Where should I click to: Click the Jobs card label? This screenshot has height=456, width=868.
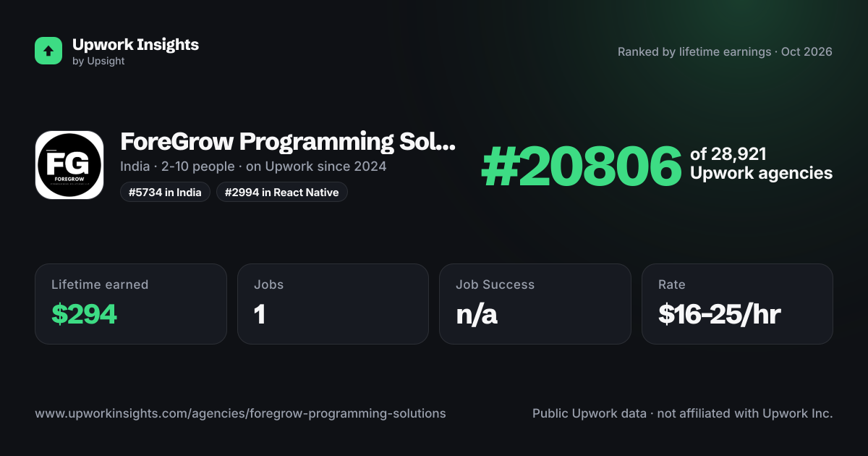coord(269,284)
